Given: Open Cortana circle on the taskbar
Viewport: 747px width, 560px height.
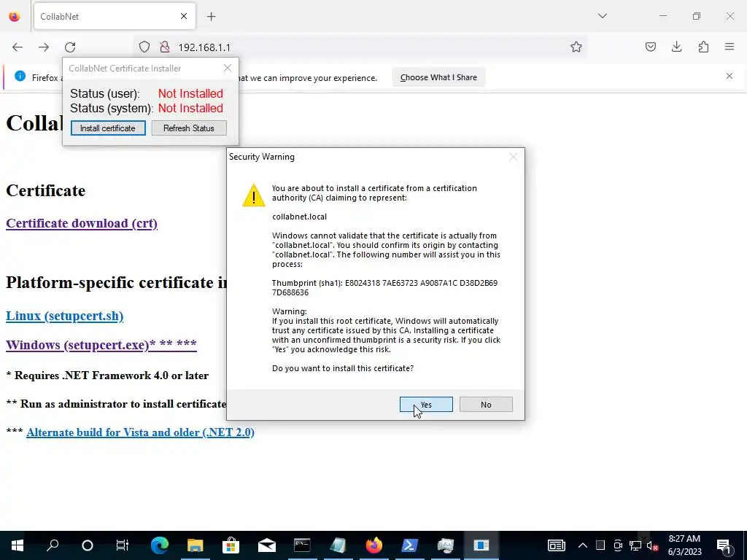Looking at the screenshot, I should tap(88, 545).
